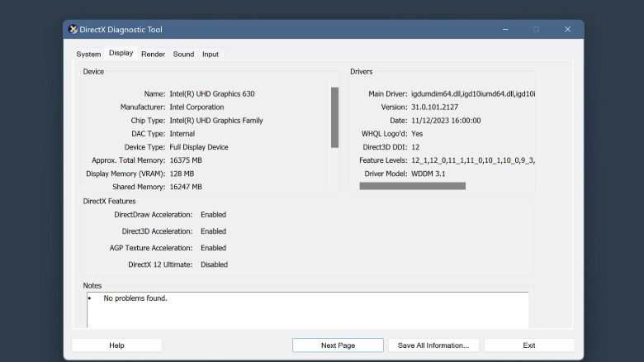This screenshot has height=362, width=644.
Task: Click the AGP Texture Acceleration "Enabled" value
Action: pos(213,248)
